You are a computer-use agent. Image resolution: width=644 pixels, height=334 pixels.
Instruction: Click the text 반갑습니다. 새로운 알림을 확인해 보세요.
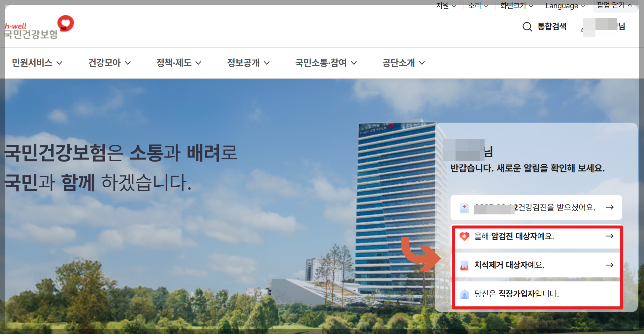point(527,168)
